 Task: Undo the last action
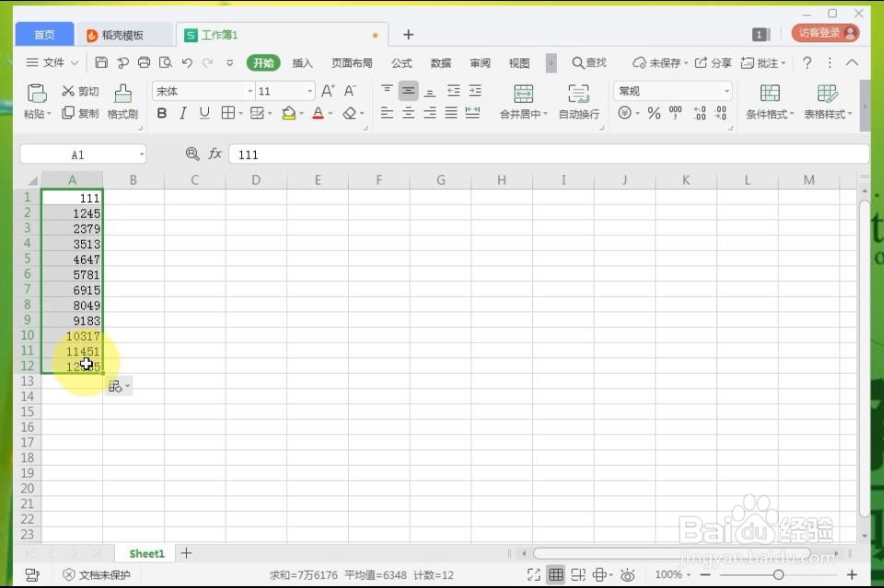[187, 63]
